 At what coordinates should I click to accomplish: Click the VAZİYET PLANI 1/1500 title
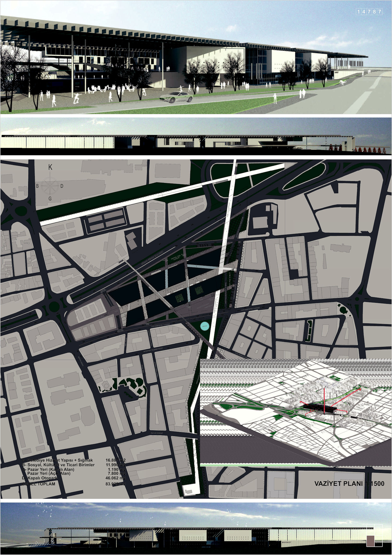pyautogui.click(x=349, y=483)
